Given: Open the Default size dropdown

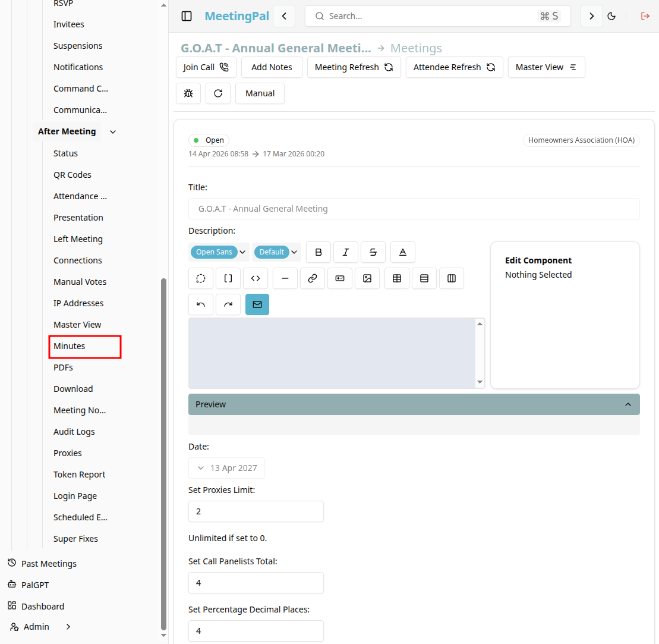Looking at the screenshot, I should coord(277,252).
